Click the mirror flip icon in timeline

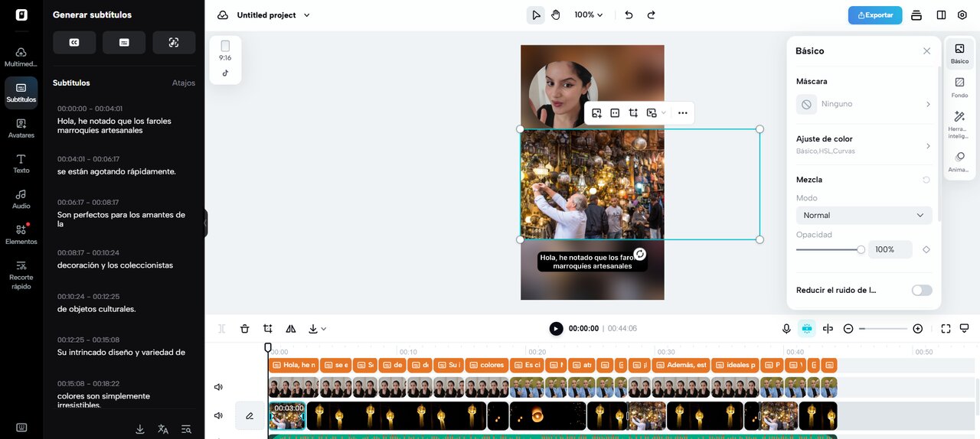point(291,329)
